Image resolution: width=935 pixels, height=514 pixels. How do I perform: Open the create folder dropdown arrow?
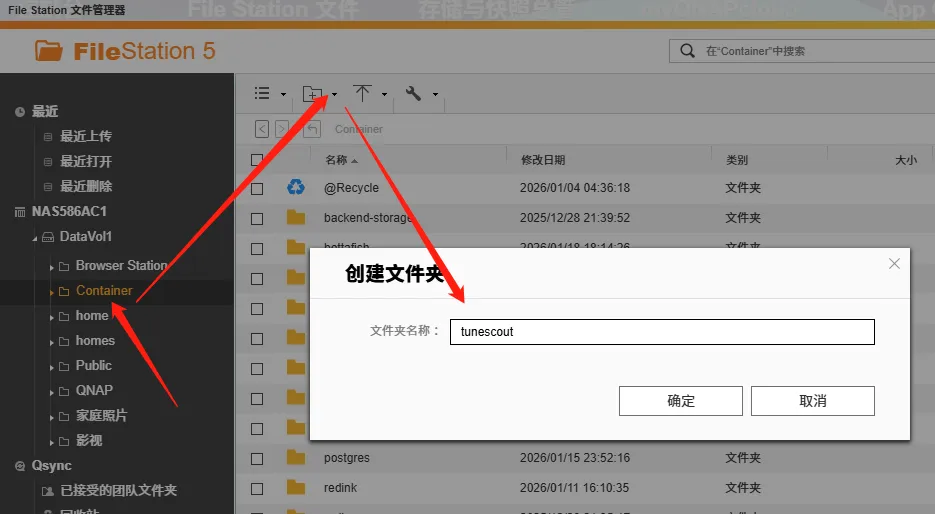(x=334, y=94)
